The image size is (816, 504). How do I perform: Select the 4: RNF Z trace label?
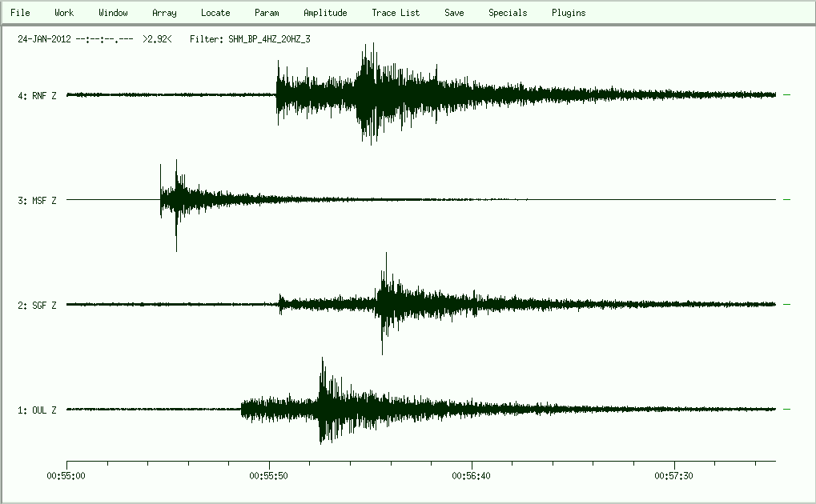(37, 96)
